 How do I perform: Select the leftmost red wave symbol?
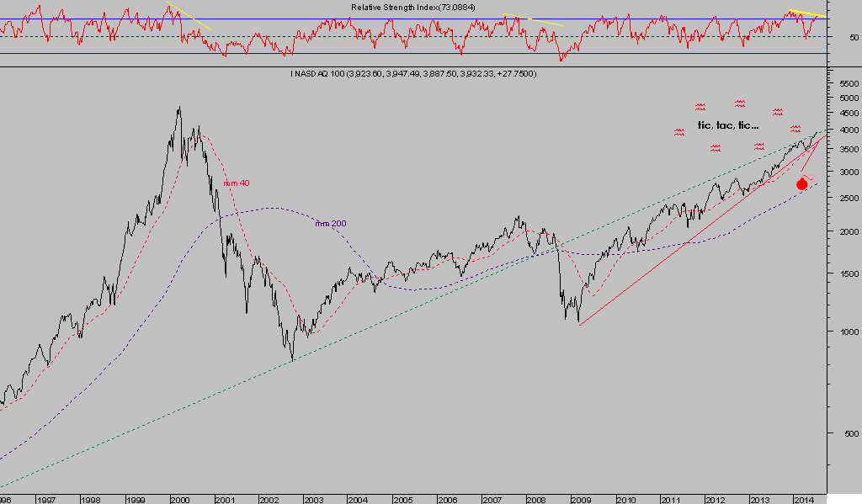[x=679, y=132]
